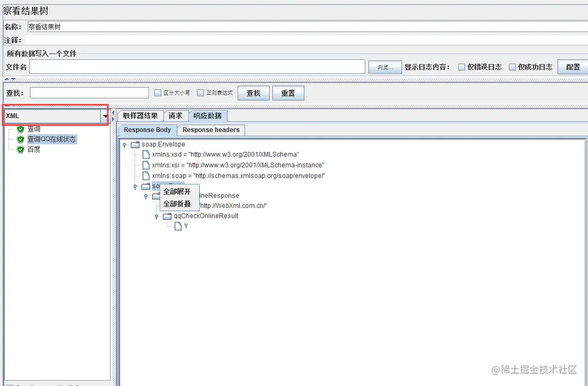Focus the 注释 comment field
588x386 pixels.
tap(306, 40)
